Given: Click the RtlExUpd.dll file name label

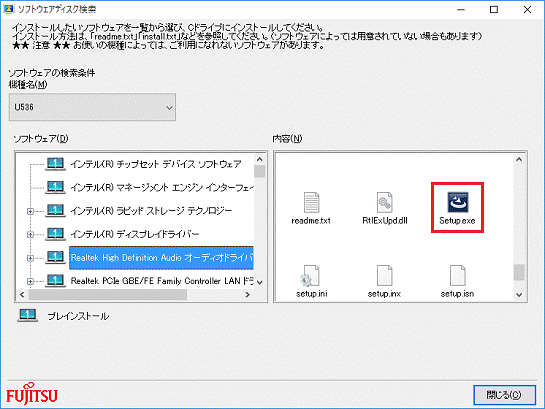Looking at the screenshot, I should coord(385,221).
